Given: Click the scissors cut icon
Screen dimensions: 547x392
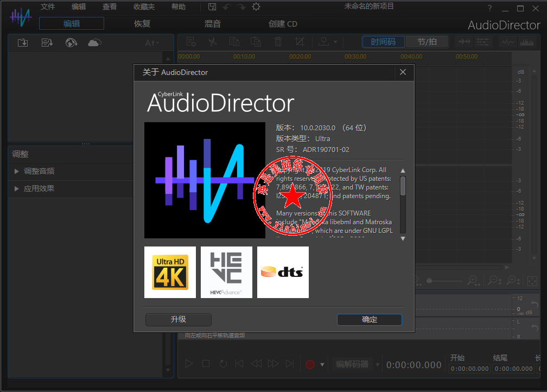Looking at the screenshot, I should pyautogui.click(x=213, y=42).
